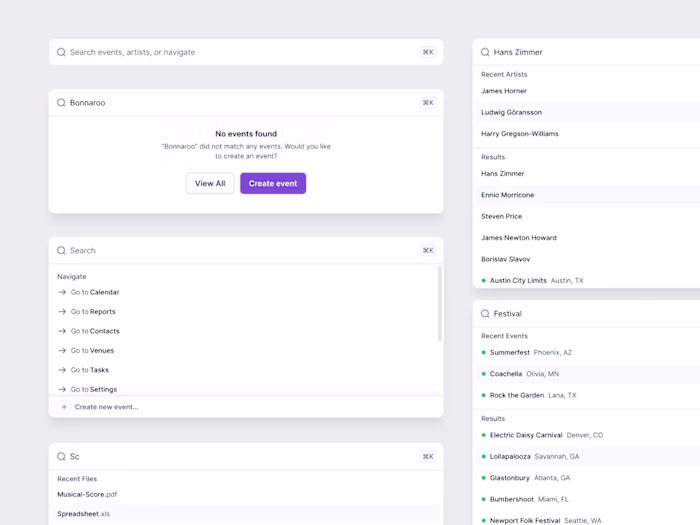The image size is (700, 525).
Task: Open recent file Musical-Score.pdf
Action: [x=246, y=494]
